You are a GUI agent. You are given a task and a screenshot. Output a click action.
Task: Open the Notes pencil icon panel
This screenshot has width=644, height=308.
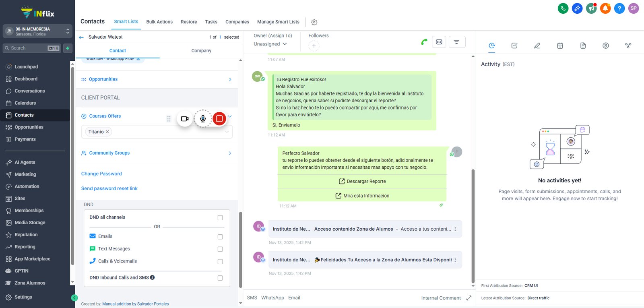(537, 45)
